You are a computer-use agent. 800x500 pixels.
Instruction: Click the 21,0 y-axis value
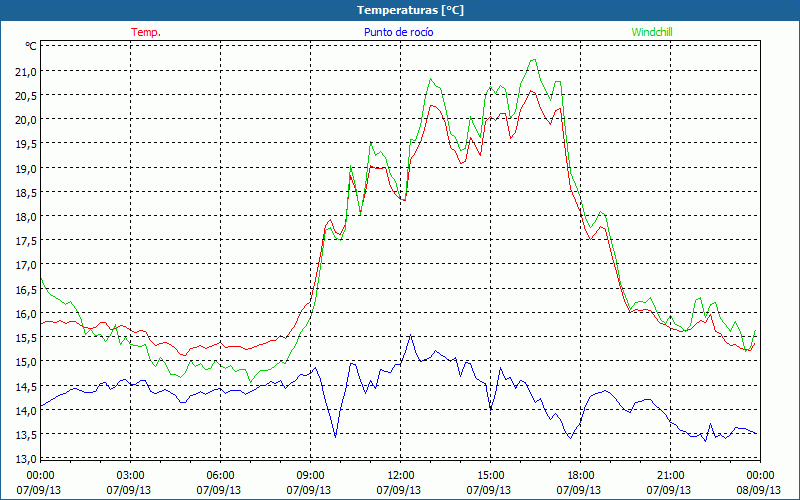click(26, 72)
